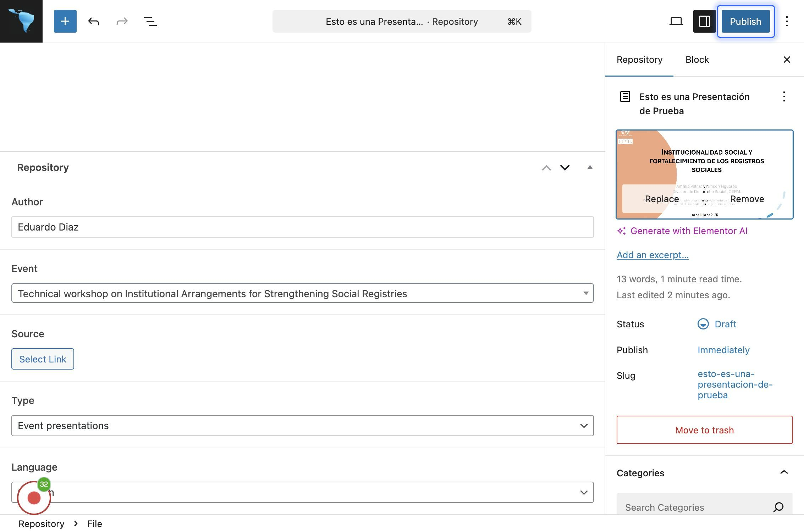Screen dimensions: 804x532
Task: Collapse the Repository meta box triangle toggle
Action: pyautogui.click(x=590, y=167)
